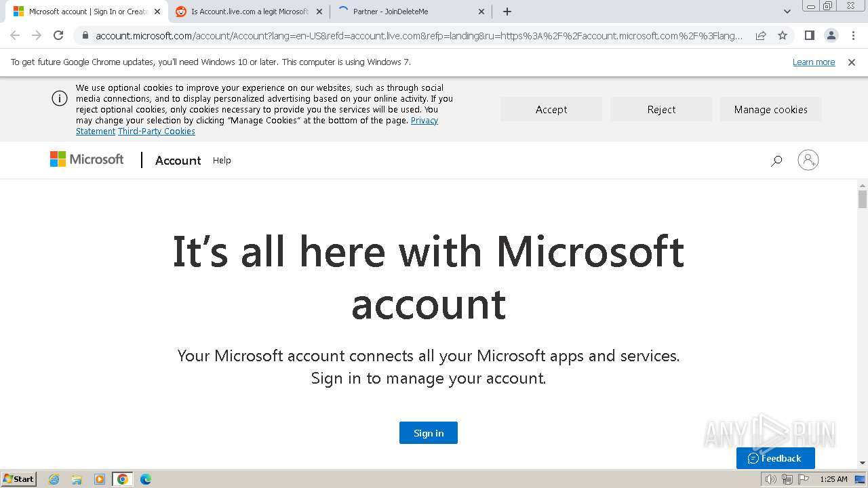Open the Feedback button

[x=776, y=458]
